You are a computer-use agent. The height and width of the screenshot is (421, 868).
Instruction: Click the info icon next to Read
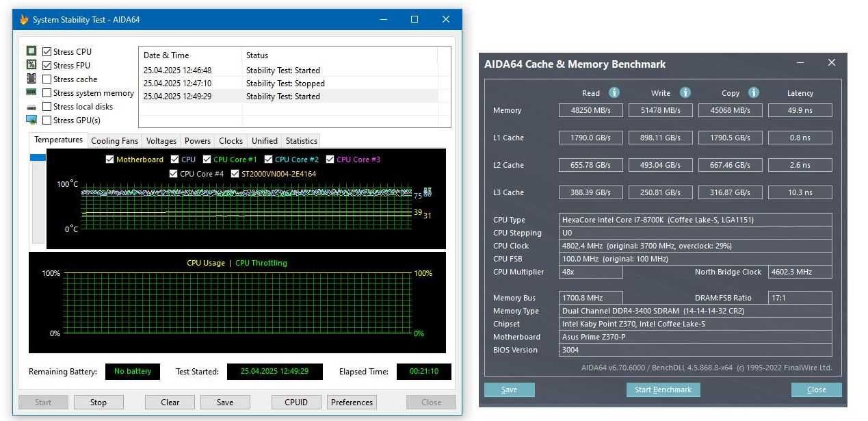coord(614,92)
